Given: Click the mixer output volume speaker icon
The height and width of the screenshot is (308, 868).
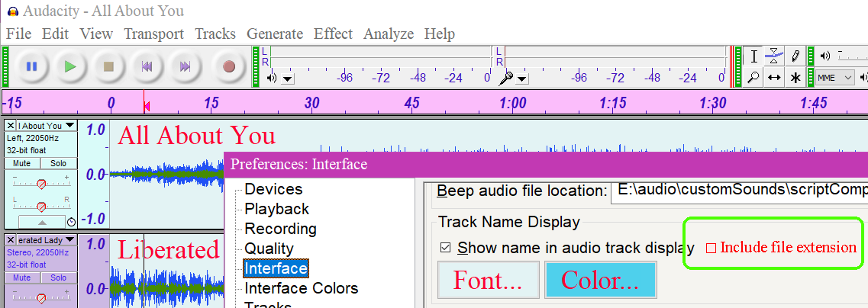Looking at the screenshot, I should (825, 56).
